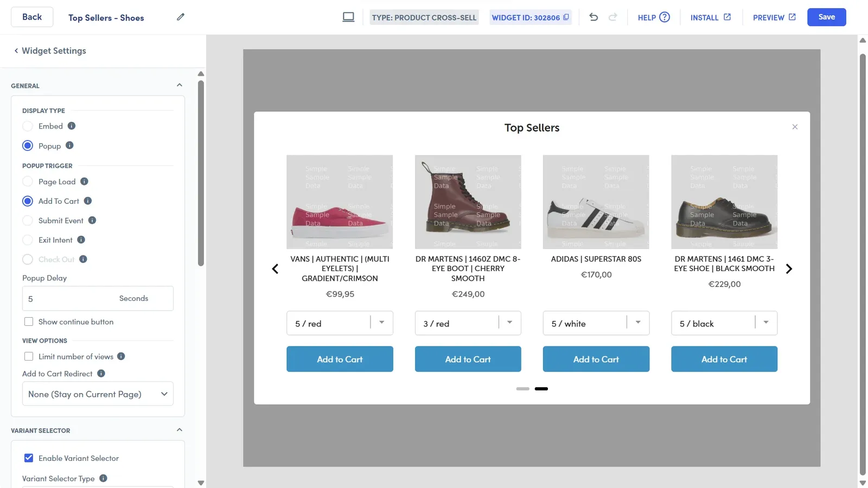Image resolution: width=868 pixels, height=488 pixels.
Task: Close the Top Sellers popup
Action: tap(795, 127)
